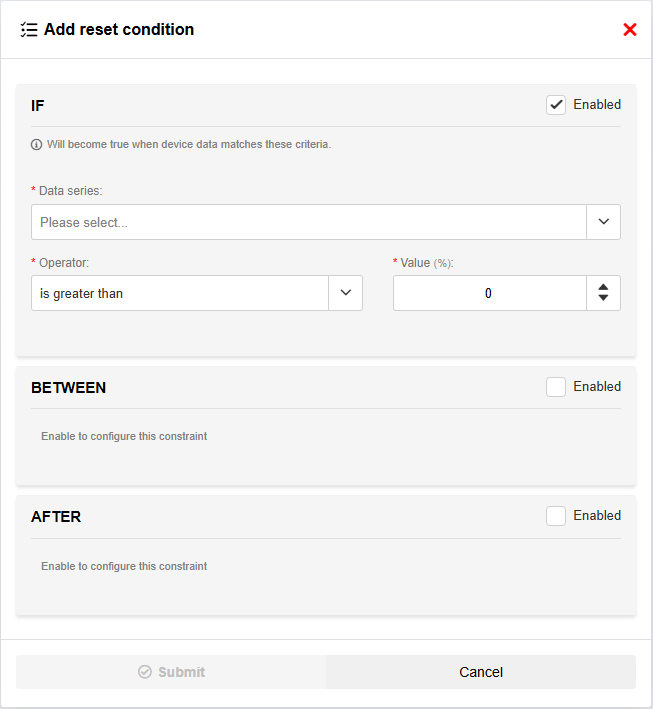Increase Value using the up arrow
This screenshot has height=709, width=653.
click(603, 288)
